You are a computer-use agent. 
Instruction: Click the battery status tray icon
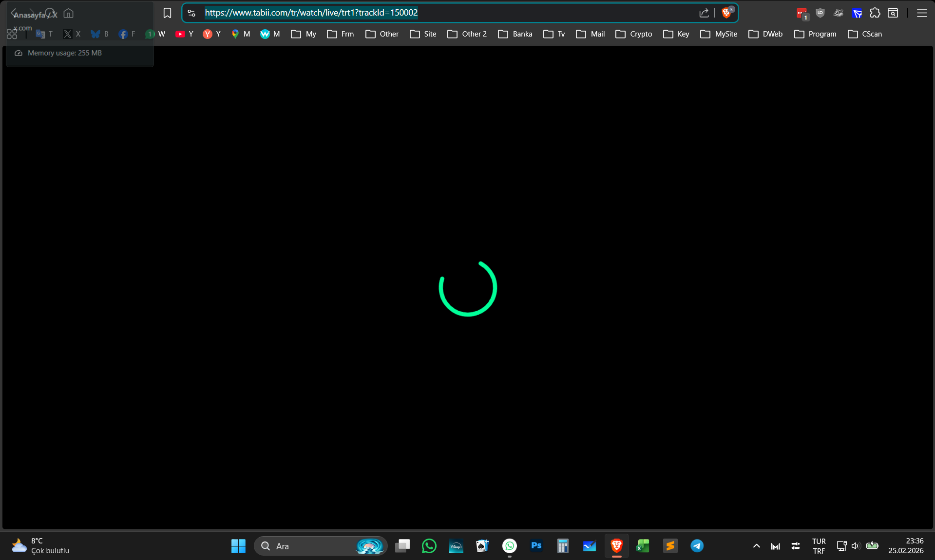click(x=872, y=546)
